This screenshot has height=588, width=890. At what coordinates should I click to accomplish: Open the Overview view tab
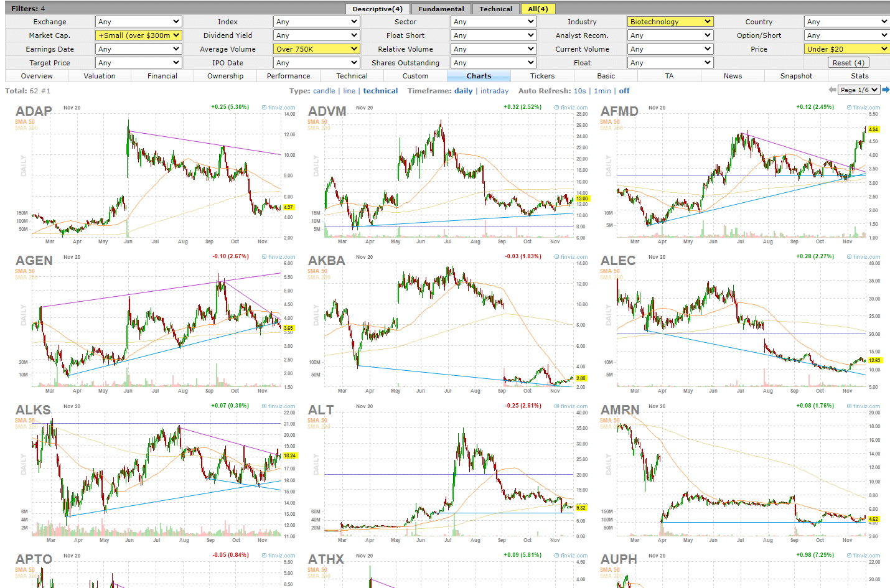(x=37, y=76)
